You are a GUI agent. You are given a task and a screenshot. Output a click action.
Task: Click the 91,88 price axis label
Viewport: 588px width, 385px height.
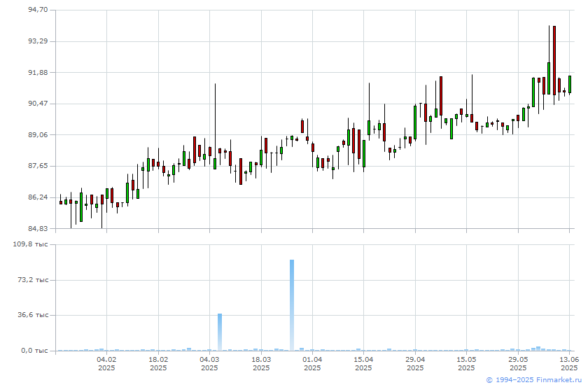(38, 72)
